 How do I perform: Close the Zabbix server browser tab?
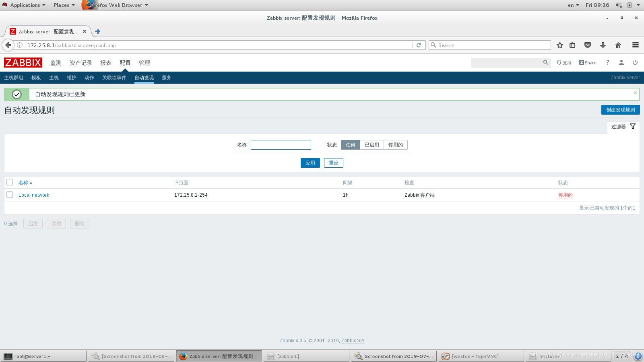tap(85, 31)
